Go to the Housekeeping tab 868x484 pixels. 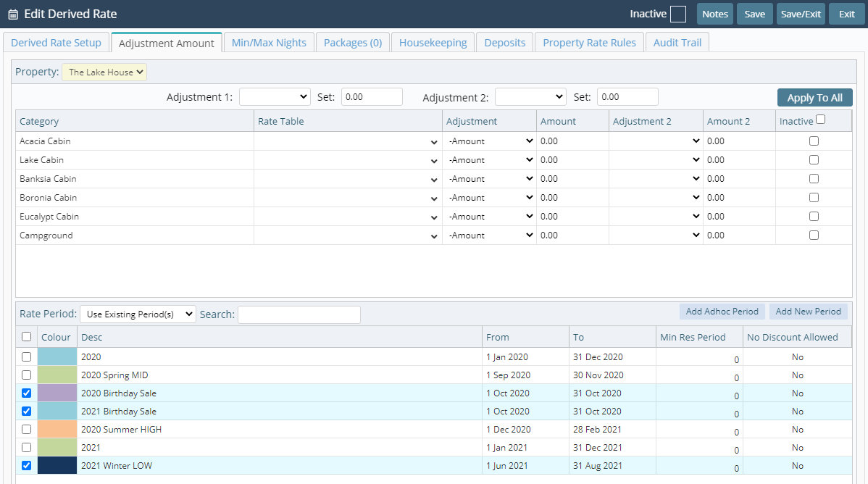click(x=433, y=43)
